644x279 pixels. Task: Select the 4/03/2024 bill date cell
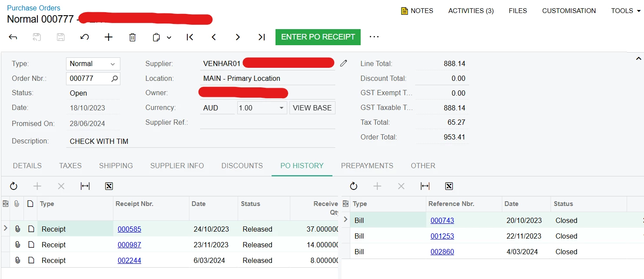[x=526, y=252]
